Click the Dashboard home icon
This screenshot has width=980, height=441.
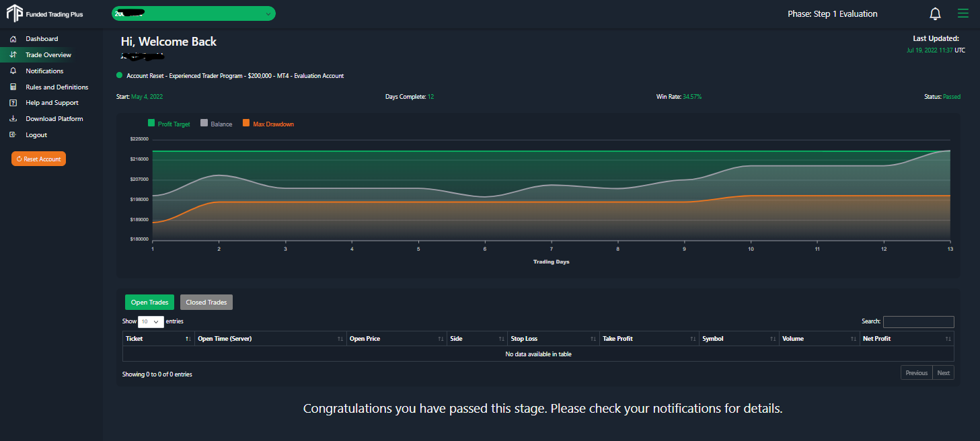click(x=13, y=39)
